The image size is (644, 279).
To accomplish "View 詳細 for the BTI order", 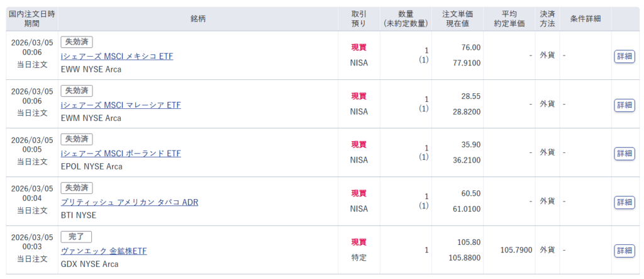I will point(624,202).
